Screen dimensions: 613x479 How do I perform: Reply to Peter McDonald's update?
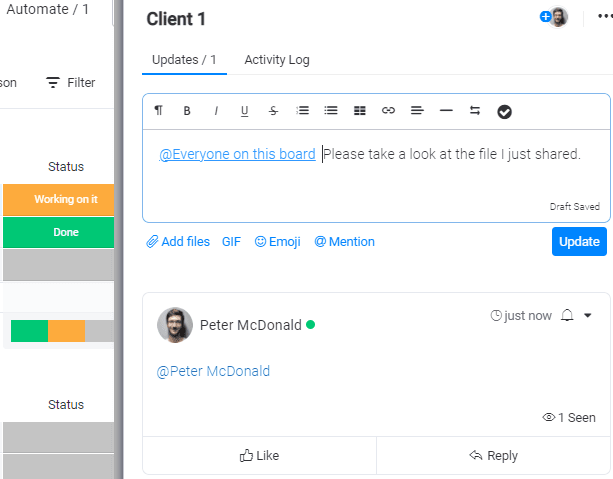tap(493, 456)
